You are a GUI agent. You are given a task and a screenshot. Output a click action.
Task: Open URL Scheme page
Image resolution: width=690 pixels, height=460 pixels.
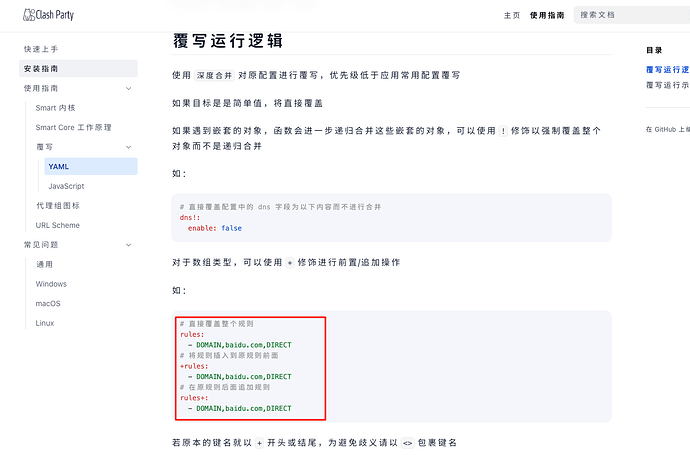[58, 225]
